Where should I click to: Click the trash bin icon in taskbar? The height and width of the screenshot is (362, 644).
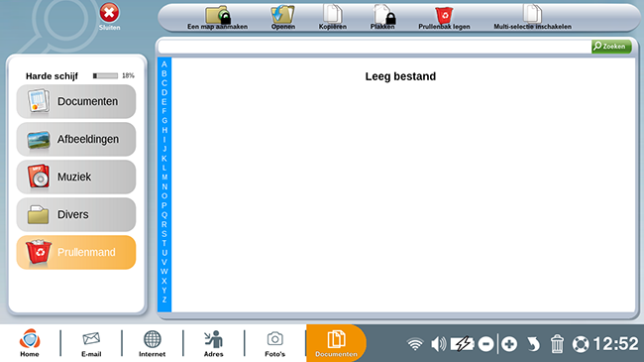[557, 344]
